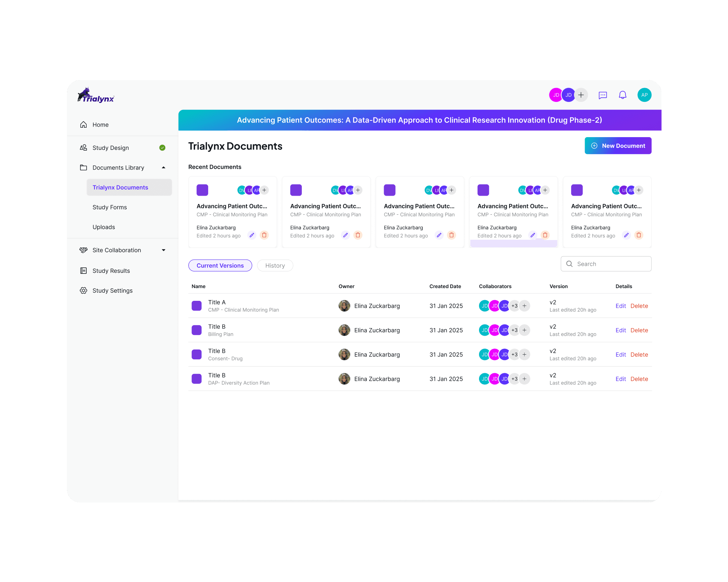Click the pencil edit icon on first recent card
The image size is (728, 582).
tap(252, 235)
